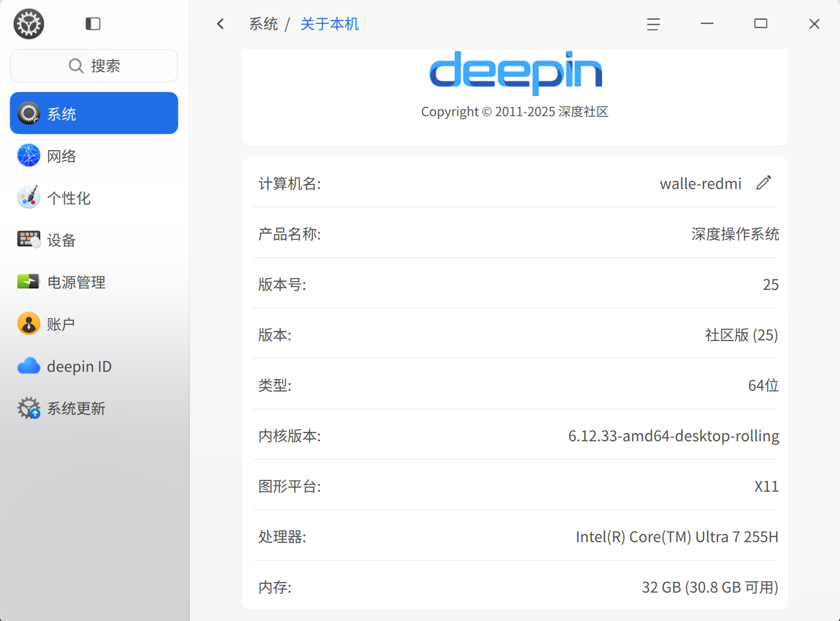The height and width of the screenshot is (621, 840).
Task: Click computer name value walle-redmi
Action: [x=701, y=183]
